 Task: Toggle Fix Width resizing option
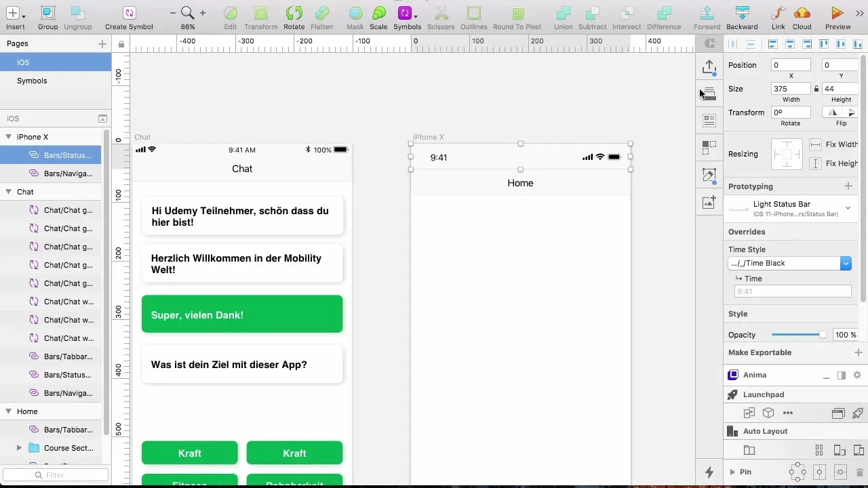tap(816, 144)
